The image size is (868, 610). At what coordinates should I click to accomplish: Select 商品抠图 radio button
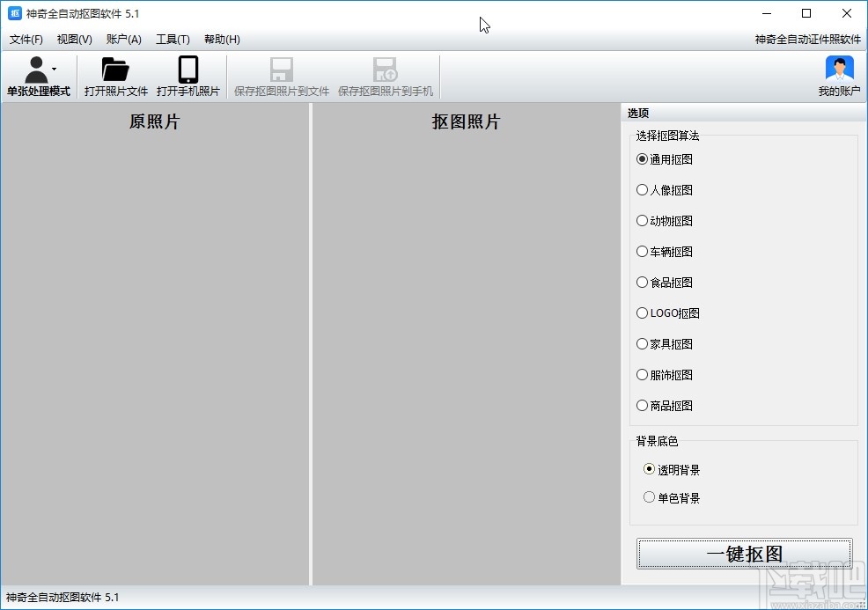[642, 406]
